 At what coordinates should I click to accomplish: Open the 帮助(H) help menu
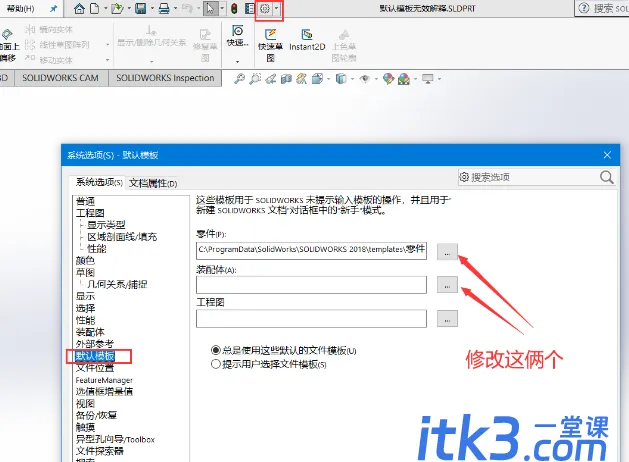pyautogui.click(x=20, y=8)
